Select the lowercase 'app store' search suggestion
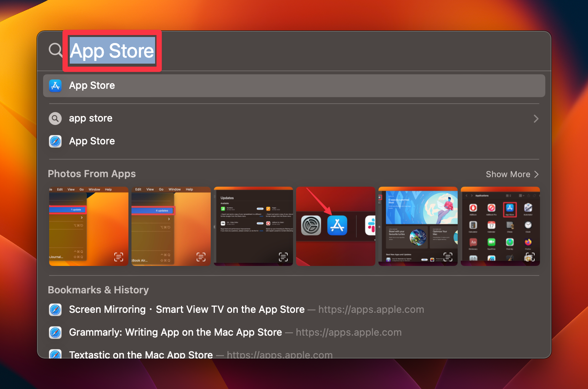 (x=91, y=118)
